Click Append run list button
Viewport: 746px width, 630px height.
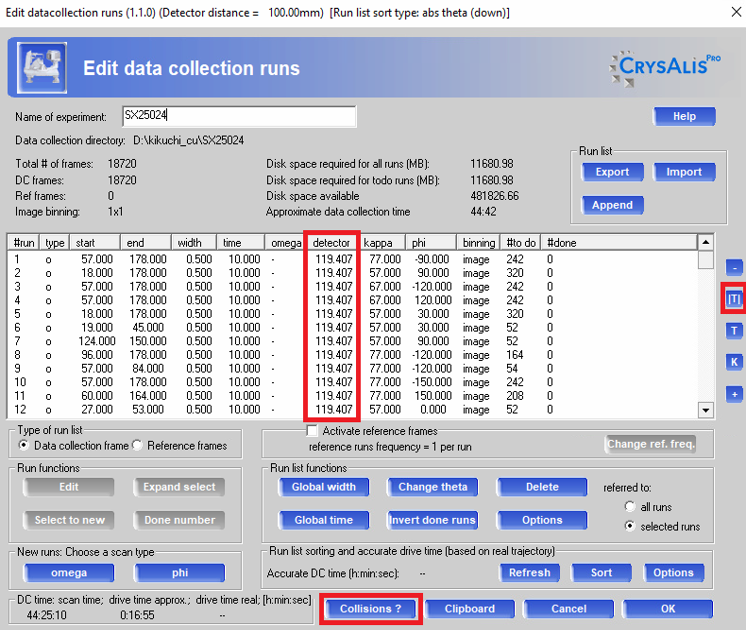tap(612, 205)
